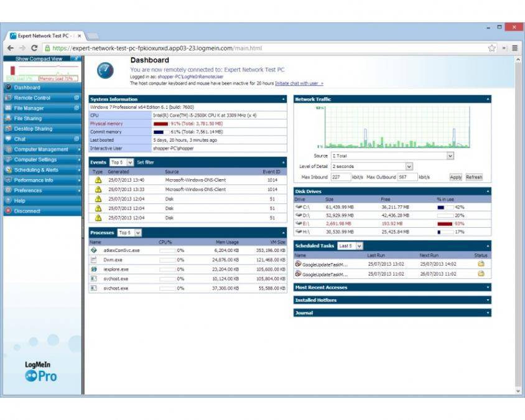
Task: Click the Chat speech bubble icon
Action: pyautogui.click(x=8, y=139)
